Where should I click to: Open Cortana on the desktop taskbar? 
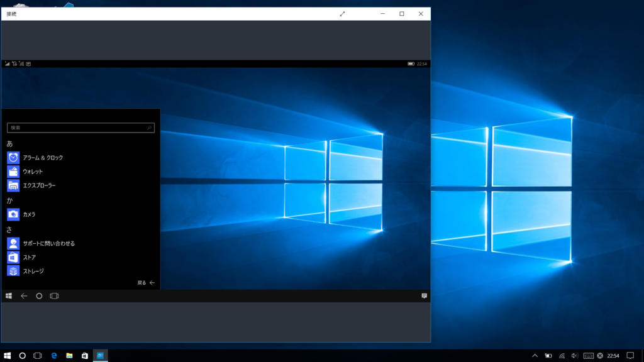[22, 356]
